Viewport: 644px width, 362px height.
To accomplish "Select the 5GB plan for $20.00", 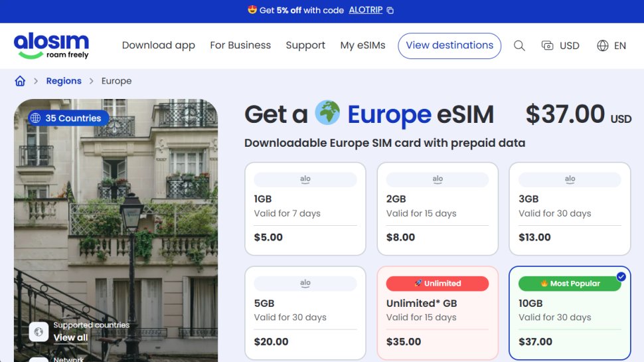I will coord(305,312).
